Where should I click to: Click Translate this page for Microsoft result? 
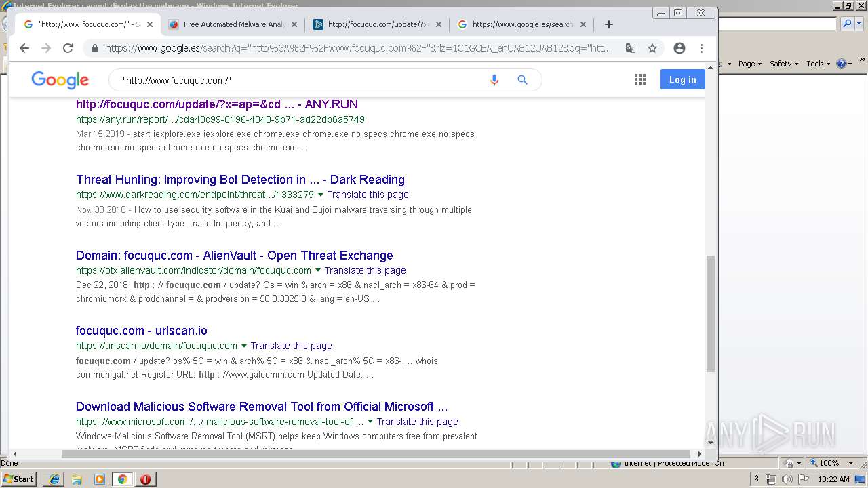point(417,422)
